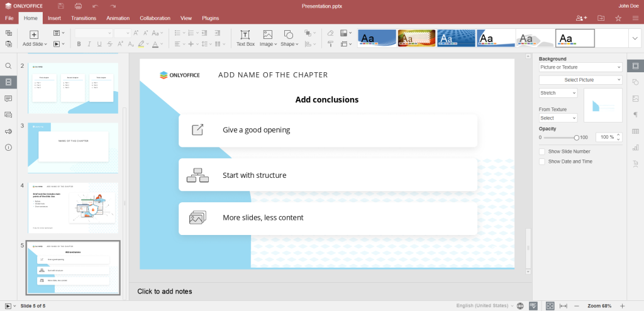Switch to the Plugins tab
644x311 pixels.
(210, 18)
